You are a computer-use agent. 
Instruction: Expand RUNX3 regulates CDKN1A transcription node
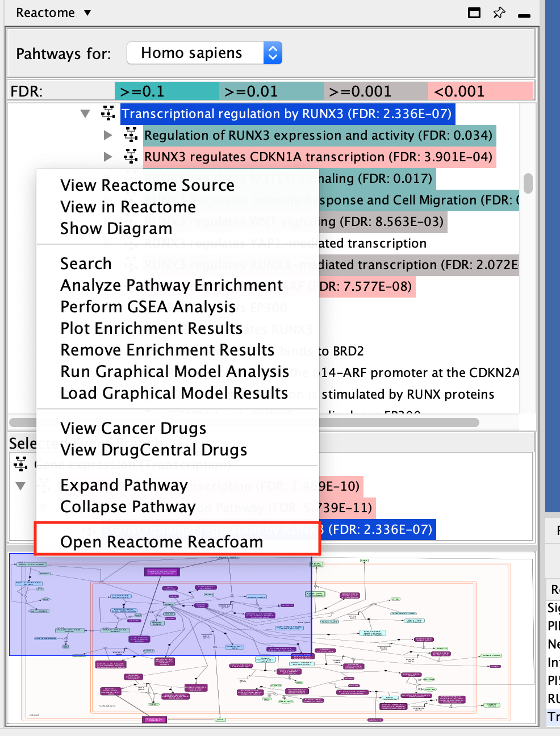108,157
